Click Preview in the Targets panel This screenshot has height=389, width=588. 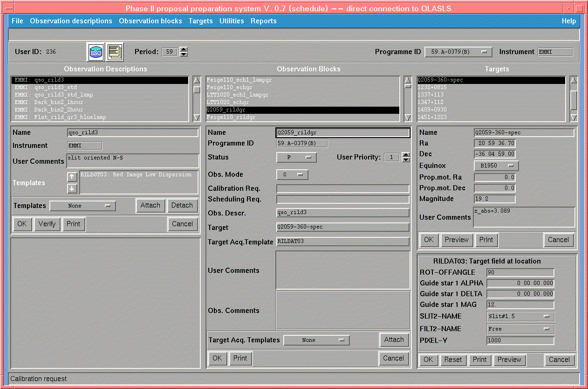456,240
